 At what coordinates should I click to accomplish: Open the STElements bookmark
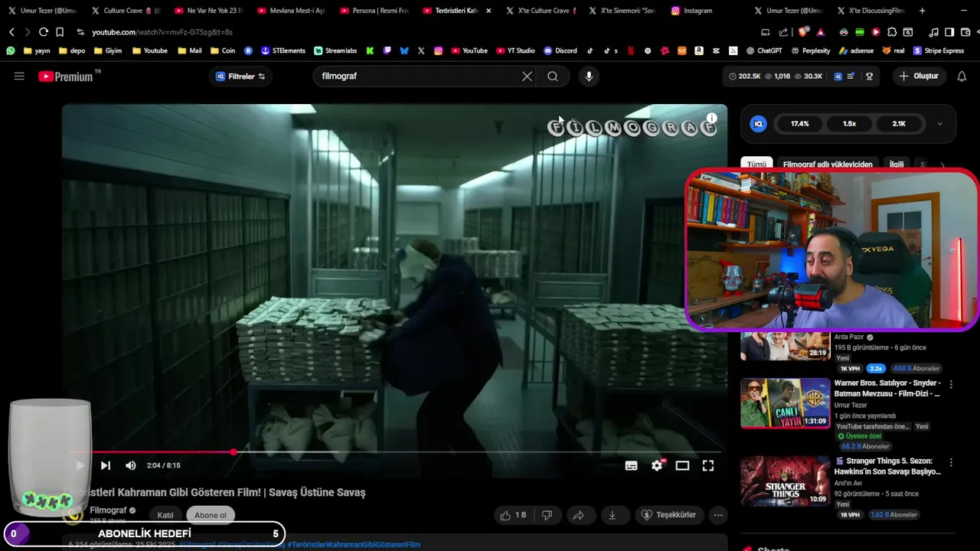coord(283,51)
